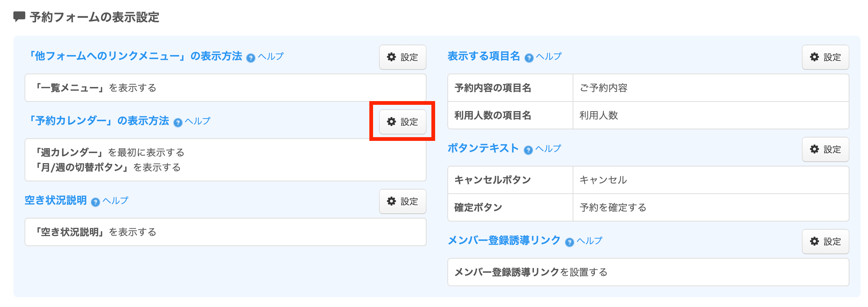Viewport: 868px width, 307px height.
Task: Click the メンバー登録誘導リンク heading link
Action: [504, 240]
